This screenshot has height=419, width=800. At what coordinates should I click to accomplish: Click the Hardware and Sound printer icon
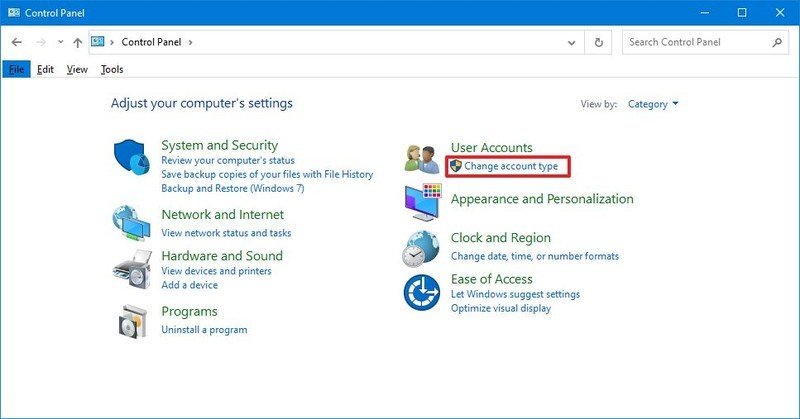click(x=133, y=270)
